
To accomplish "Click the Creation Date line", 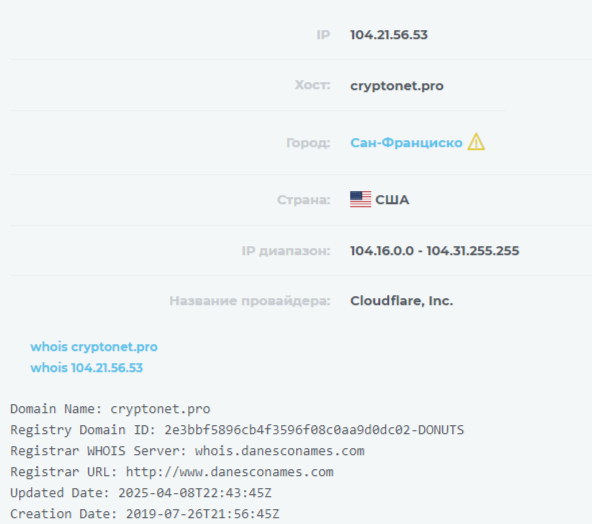I will tap(145, 514).
